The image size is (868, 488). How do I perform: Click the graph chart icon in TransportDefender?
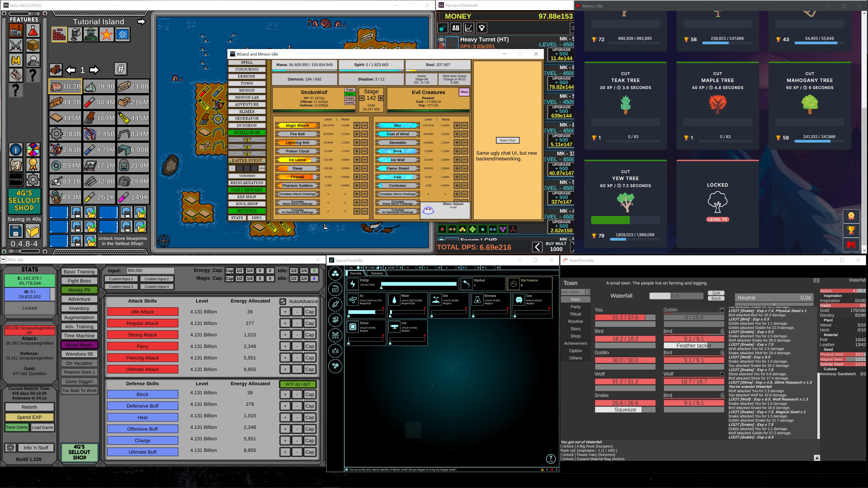469,28
